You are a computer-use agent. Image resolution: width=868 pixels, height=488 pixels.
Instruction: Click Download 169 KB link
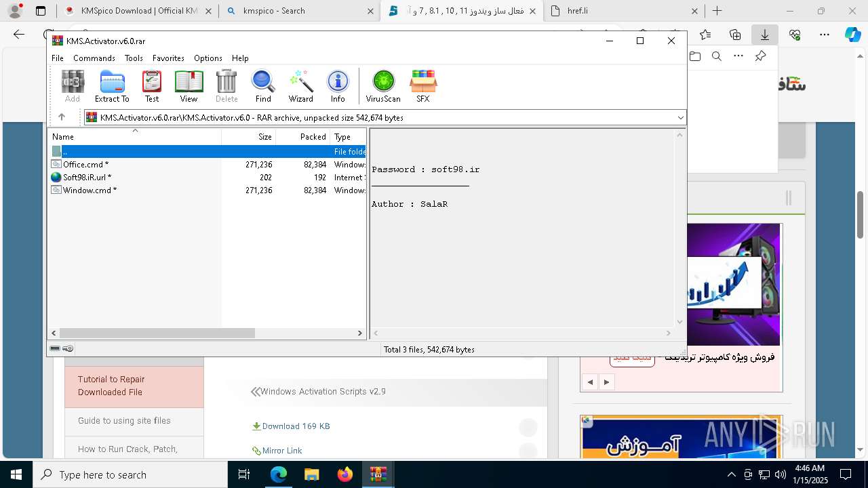point(296,426)
